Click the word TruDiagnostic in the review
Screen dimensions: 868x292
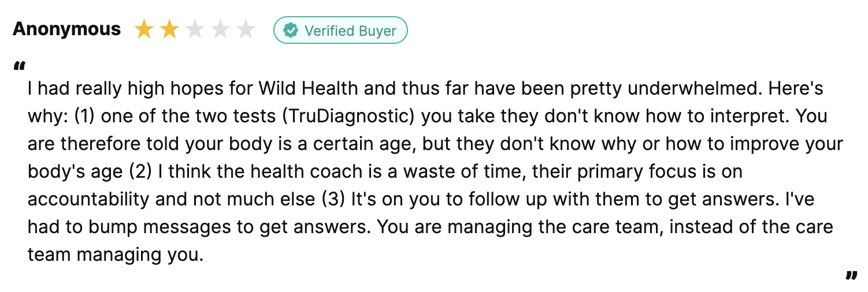click(x=348, y=117)
